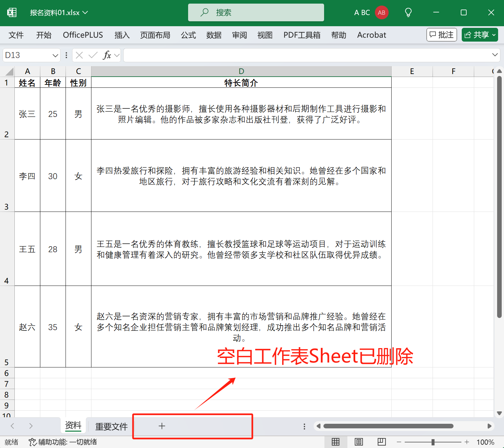Switch to the Acrobat tab
The image size is (504, 448).
(372, 35)
